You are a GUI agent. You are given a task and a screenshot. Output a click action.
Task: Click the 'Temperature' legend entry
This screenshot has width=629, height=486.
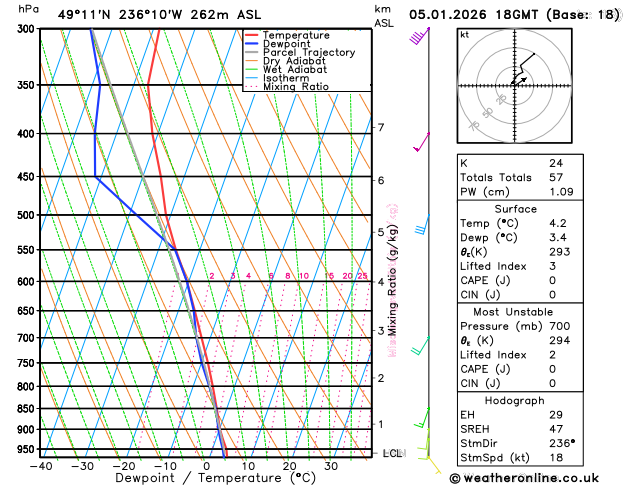(x=296, y=35)
